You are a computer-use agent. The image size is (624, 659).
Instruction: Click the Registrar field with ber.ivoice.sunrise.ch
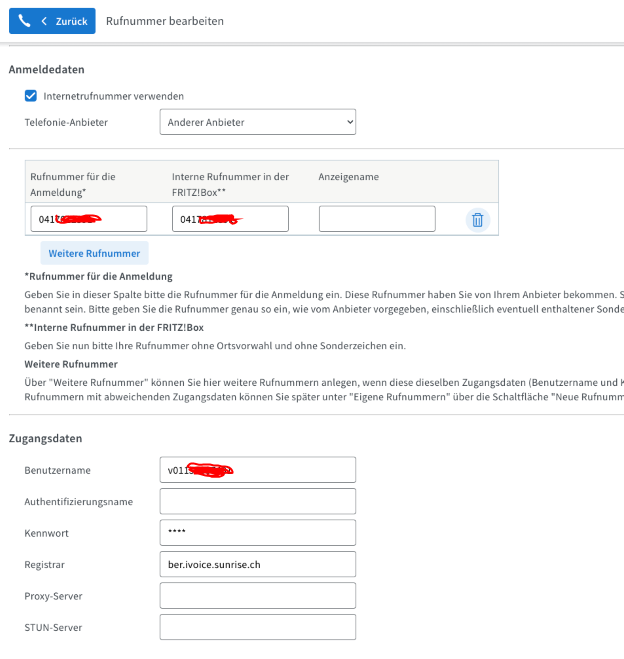point(257,564)
